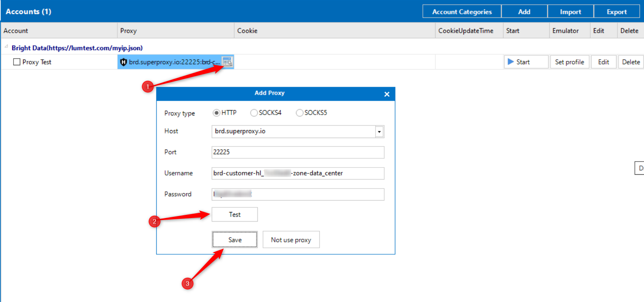Open proxy settings icon in Proxy cell
The height and width of the screenshot is (302, 644).
click(x=227, y=62)
